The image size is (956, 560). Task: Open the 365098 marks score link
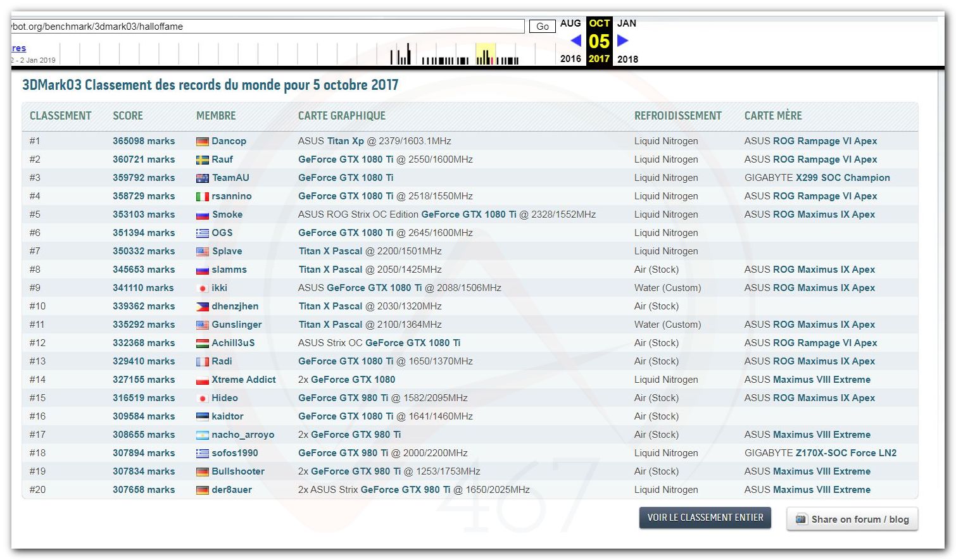click(144, 141)
